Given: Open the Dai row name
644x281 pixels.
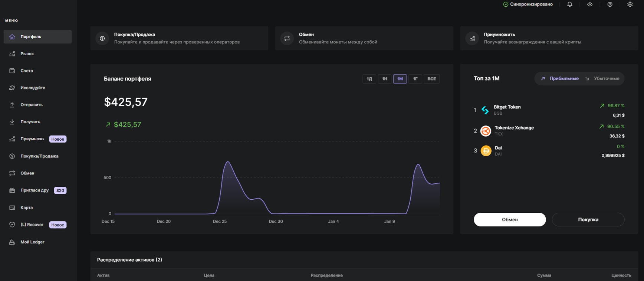Looking at the screenshot, I should [x=498, y=148].
